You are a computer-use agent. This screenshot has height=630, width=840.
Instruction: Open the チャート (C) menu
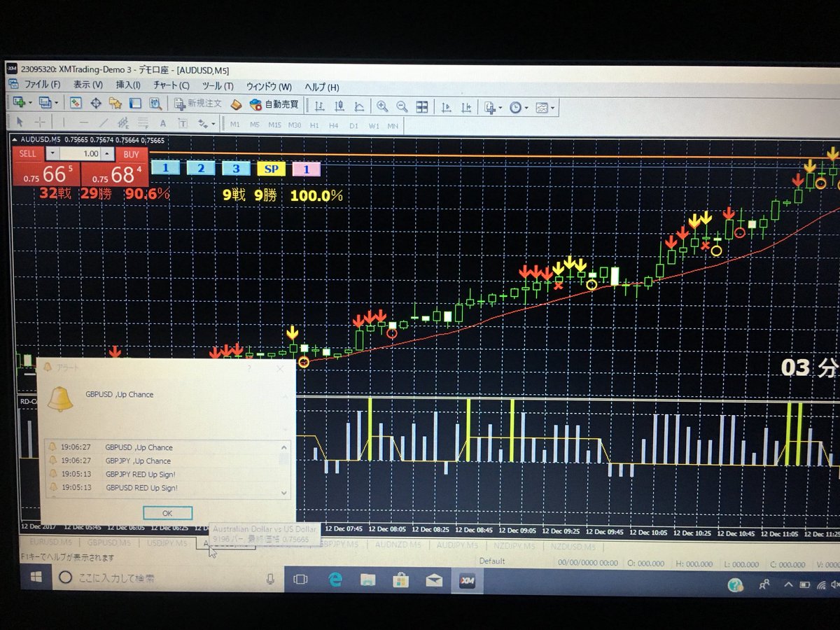(x=171, y=85)
